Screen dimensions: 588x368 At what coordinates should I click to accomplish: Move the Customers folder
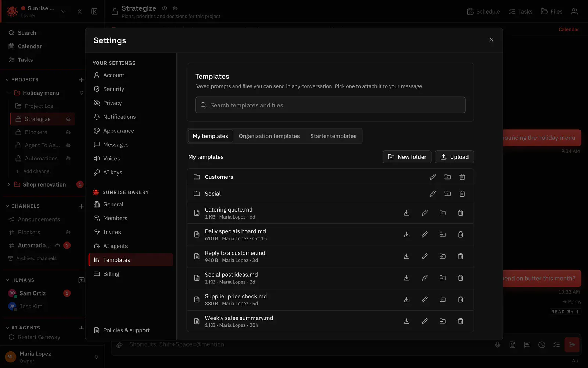(447, 177)
